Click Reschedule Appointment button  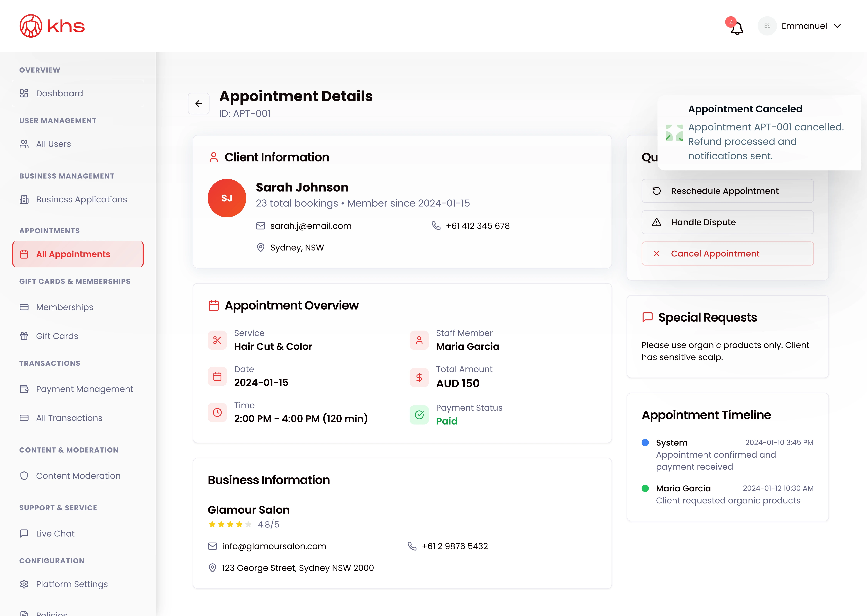pyautogui.click(x=728, y=191)
